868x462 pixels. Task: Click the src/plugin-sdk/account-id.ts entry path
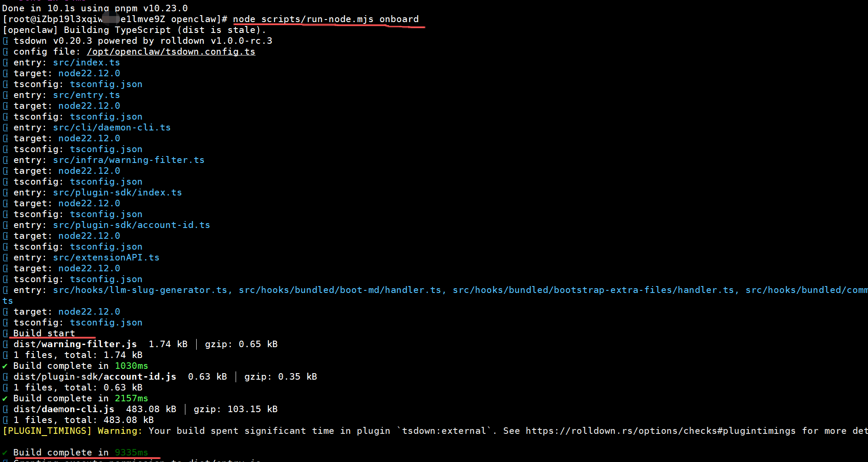pyautogui.click(x=131, y=225)
